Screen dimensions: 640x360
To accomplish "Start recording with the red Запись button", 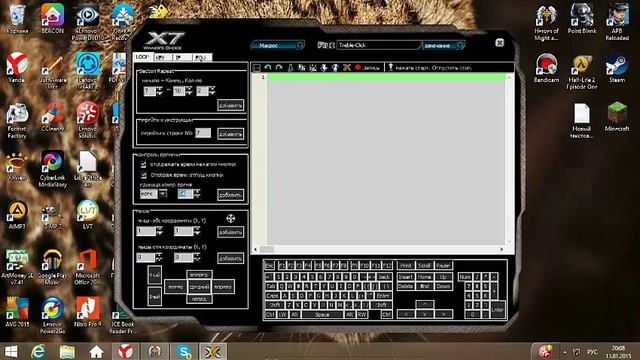I will coord(367,68).
